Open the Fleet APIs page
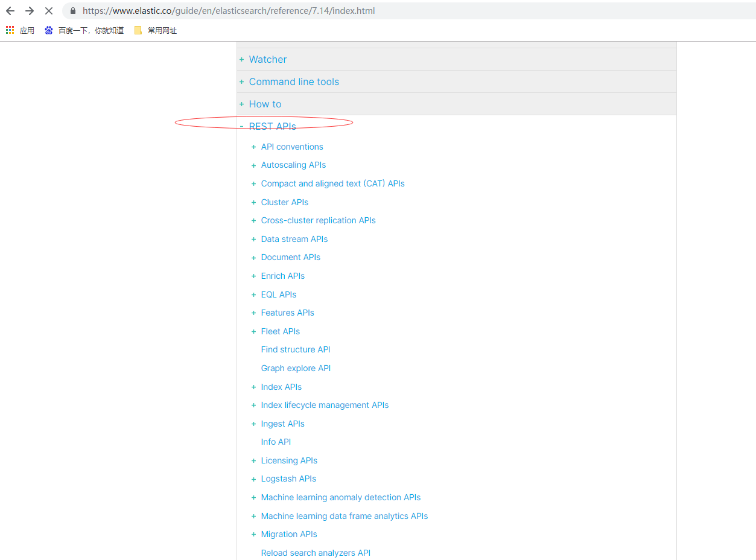 [281, 331]
